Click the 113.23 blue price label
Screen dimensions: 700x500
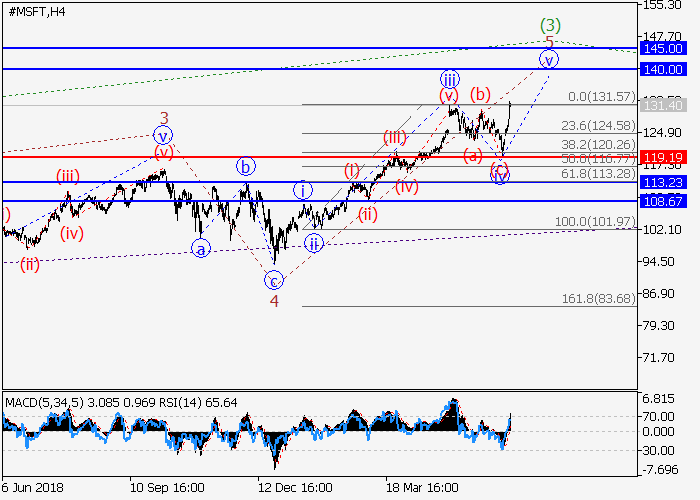point(663,182)
